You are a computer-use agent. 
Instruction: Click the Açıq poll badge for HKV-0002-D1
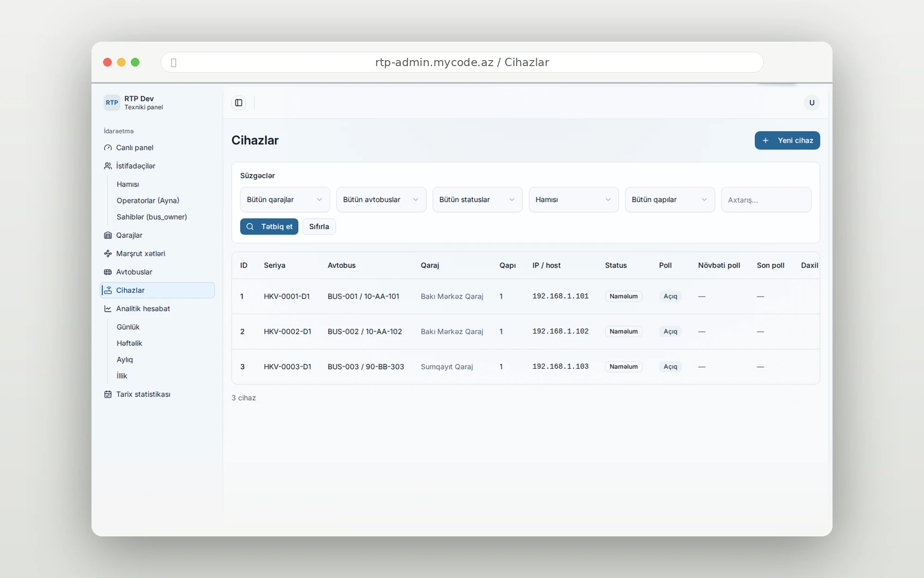pyautogui.click(x=670, y=332)
